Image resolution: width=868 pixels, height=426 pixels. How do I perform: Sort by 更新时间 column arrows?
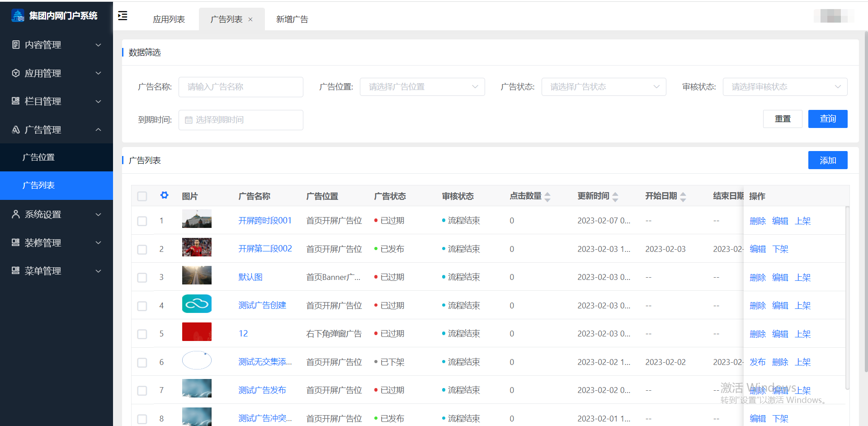click(615, 196)
